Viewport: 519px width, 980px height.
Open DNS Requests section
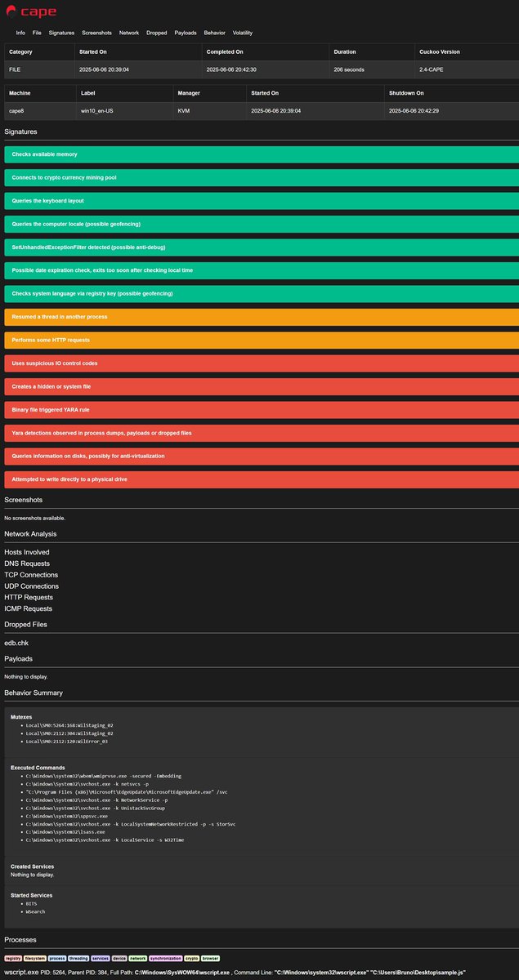[x=27, y=563]
